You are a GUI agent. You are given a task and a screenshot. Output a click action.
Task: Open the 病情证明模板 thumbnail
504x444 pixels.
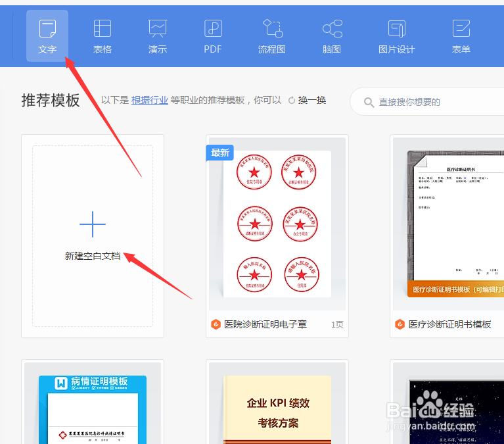click(93, 403)
